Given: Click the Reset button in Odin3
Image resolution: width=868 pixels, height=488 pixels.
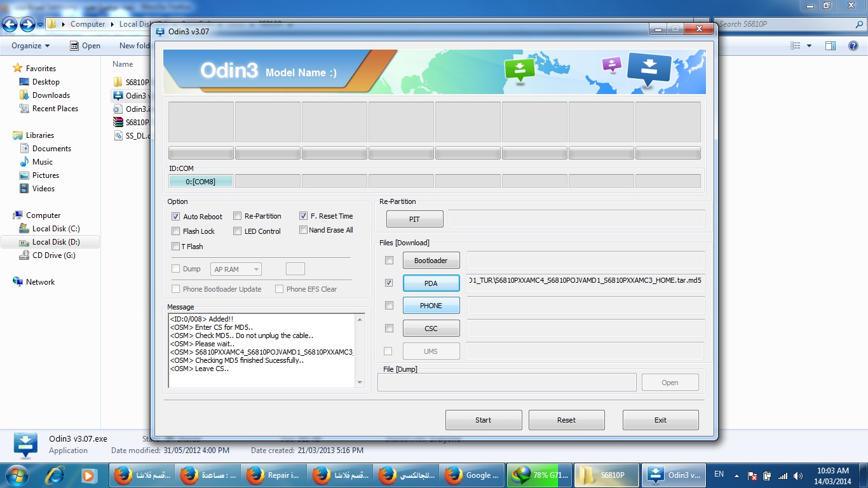Looking at the screenshot, I should (x=567, y=420).
